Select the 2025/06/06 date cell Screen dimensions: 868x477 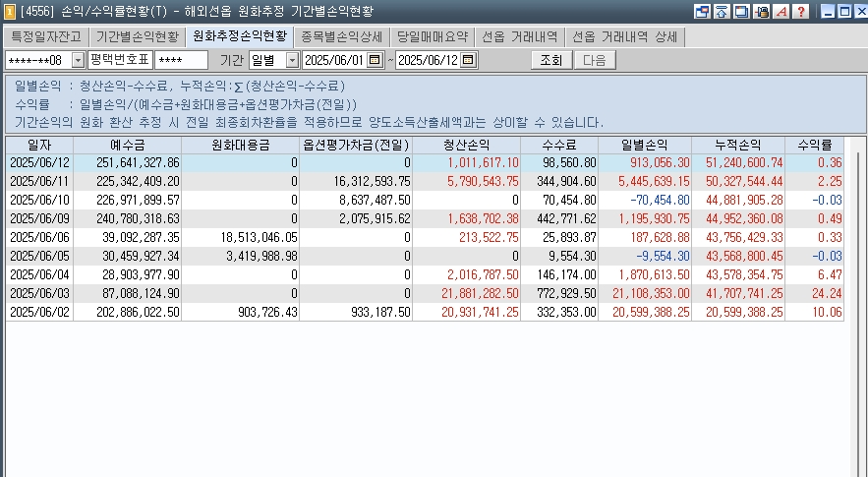tap(39, 237)
